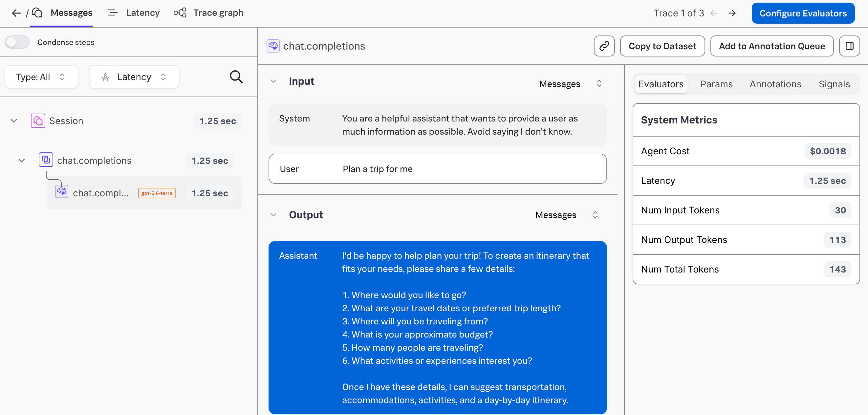Click the chat bubbles icon beside Messages
868x415 pixels.
point(37,13)
